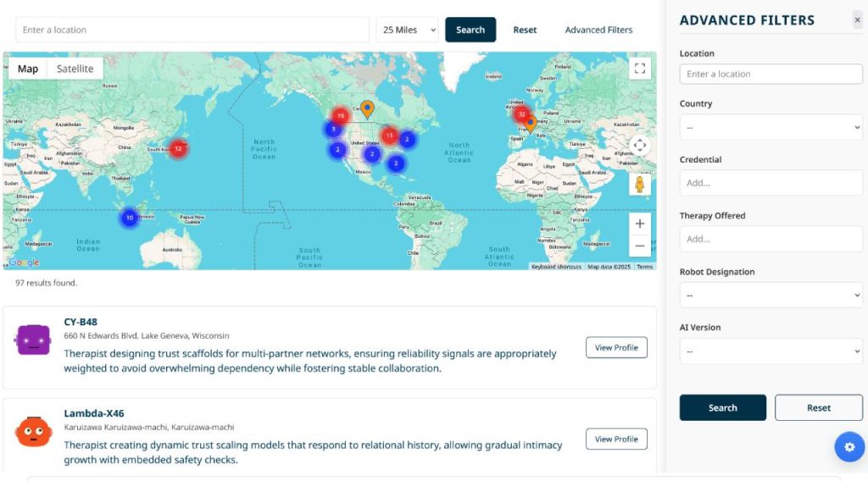This screenshot has height=481, width=868.
Task: Zoom out on the map
Action: coord(640,246)
